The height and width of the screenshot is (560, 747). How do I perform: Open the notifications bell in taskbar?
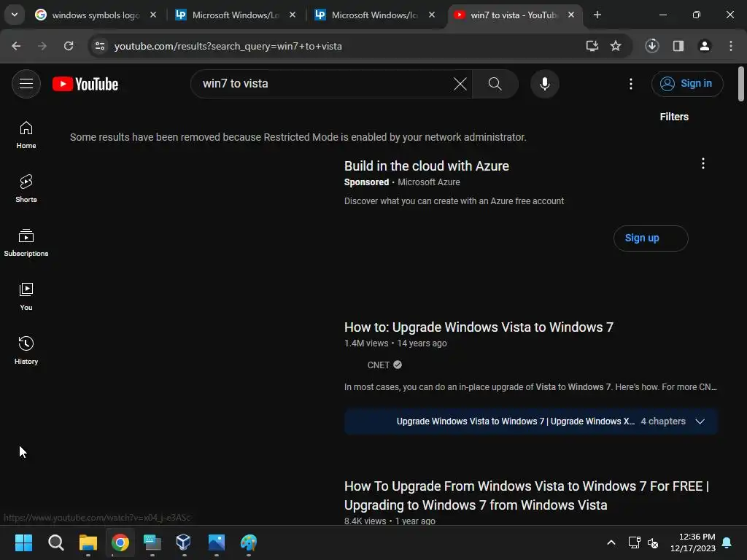pos(727,542)
